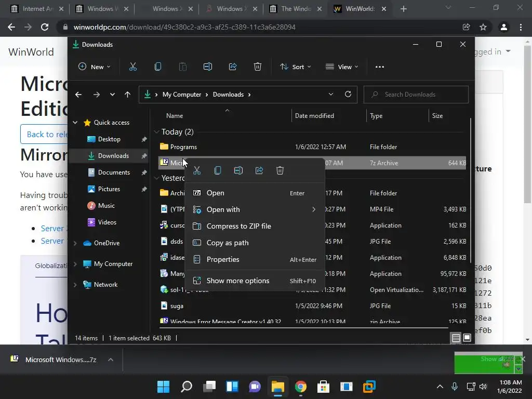Go up one folder level
Screen dimensions: 532x399
pos(127,95)
